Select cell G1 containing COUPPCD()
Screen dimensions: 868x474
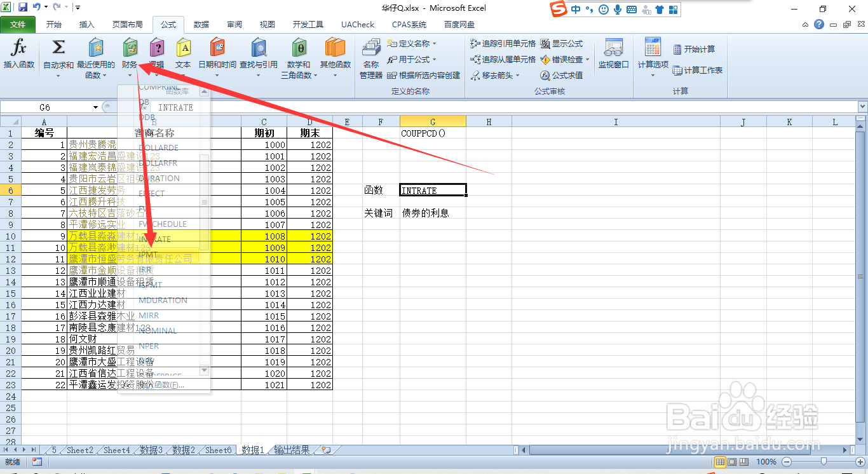433,133
